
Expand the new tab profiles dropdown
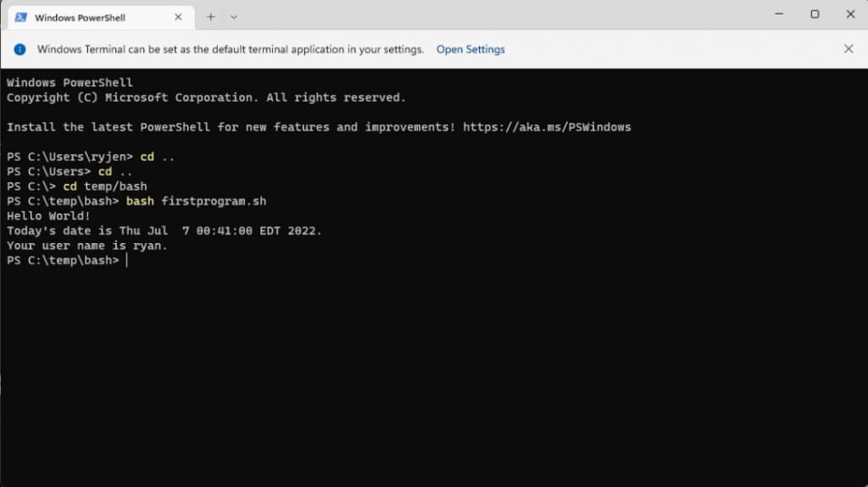pyautogui.click(x=234, y=17)
